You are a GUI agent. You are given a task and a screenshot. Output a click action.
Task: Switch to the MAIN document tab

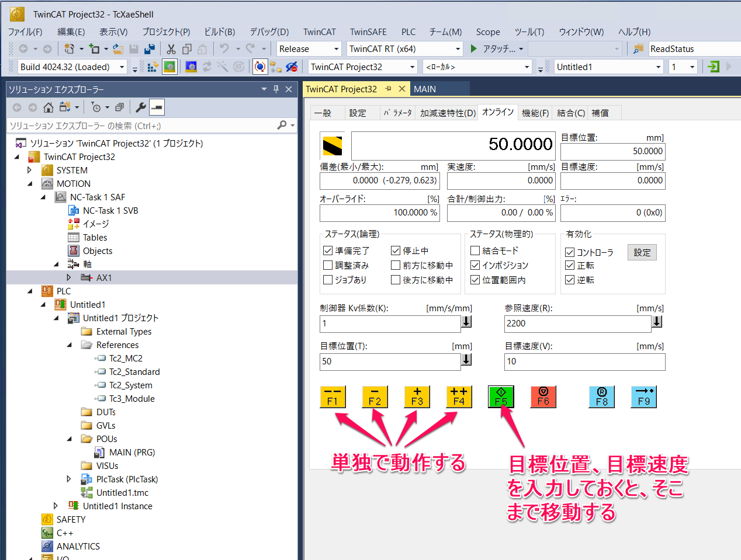tap(425, 89)
